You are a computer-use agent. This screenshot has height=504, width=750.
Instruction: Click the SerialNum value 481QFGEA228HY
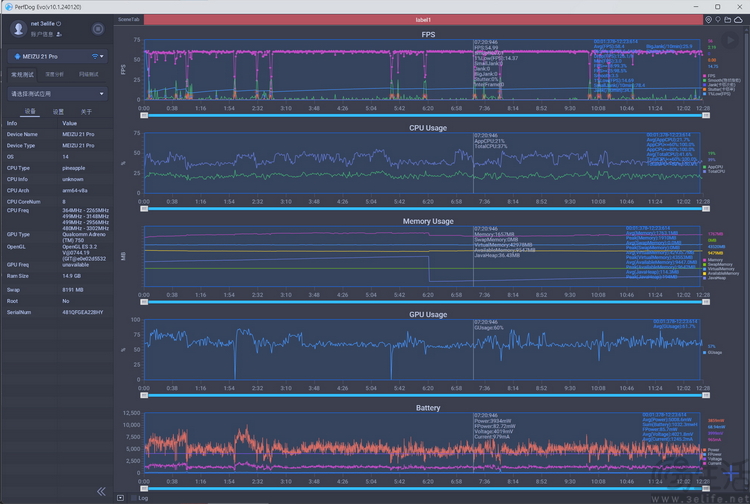point(82,312)
